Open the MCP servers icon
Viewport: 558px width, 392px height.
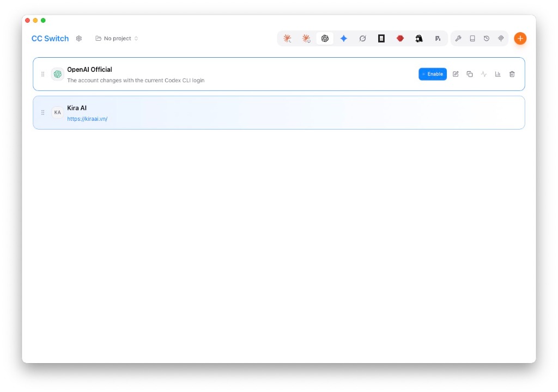[x=501, y=39]
